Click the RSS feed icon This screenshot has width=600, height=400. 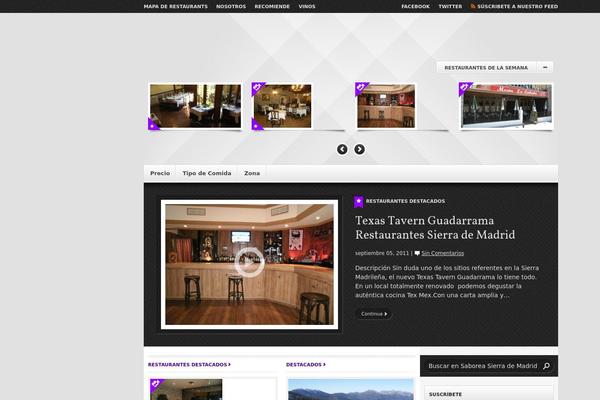(473, 6)
